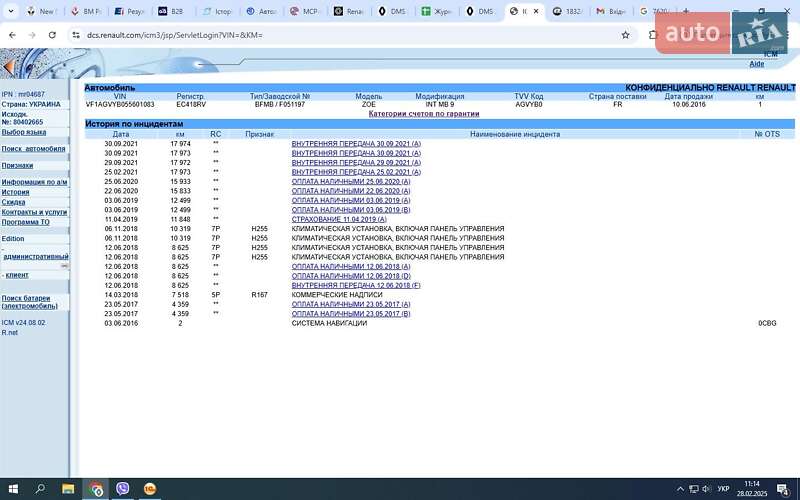Close the active ICM tab
800x500 pixels.
coord(536,11)
